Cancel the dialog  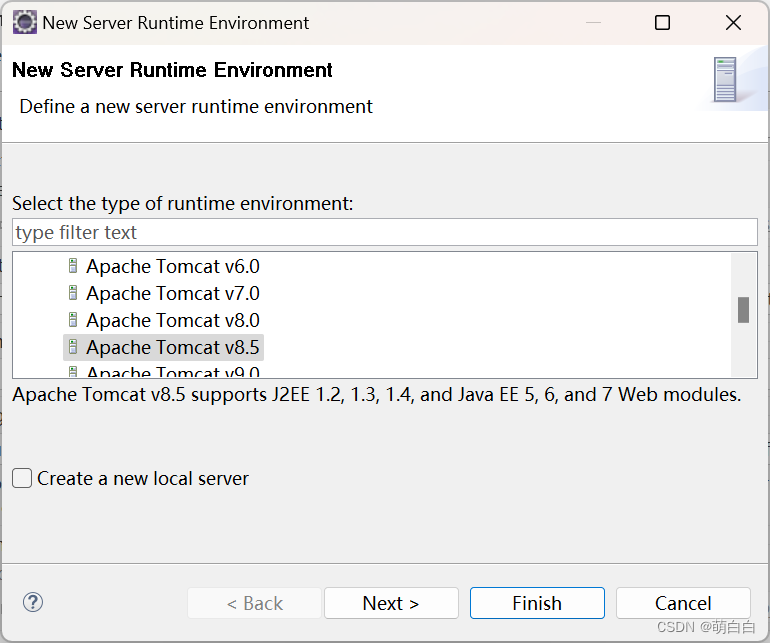683,603
